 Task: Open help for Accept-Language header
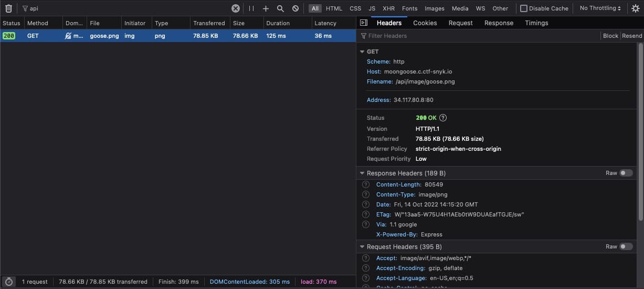(x=366, y=278)
